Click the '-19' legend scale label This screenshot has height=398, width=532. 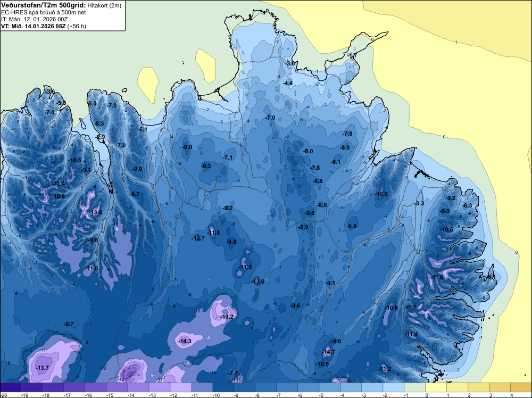tap(24, 395)
